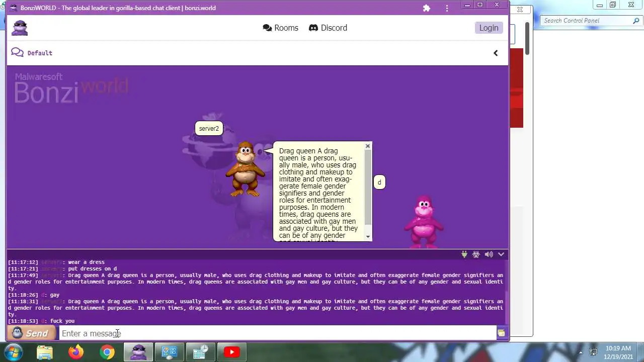644x362 pixels.
Task: Toggle sound with the speaker icon
Action: [489, 254]
